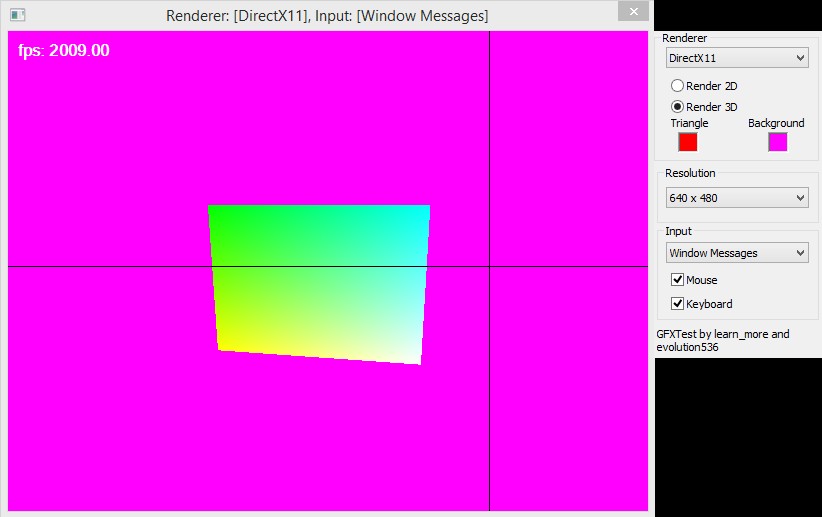Viewport: 822px width, 517px height.
Task: Click the application icon in the title bar
Action: [x=18, y=15]
